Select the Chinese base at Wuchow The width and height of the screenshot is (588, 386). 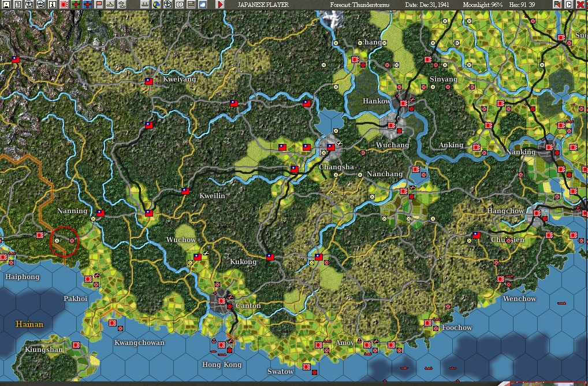pyautogui.click(x=197, y=257)
